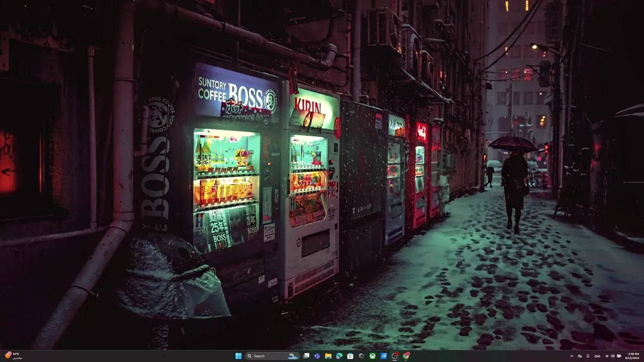The width and height of the screenshot is (644, 362).
Task: Open Google Chrome from the taskbar
Action: [406, 356]
